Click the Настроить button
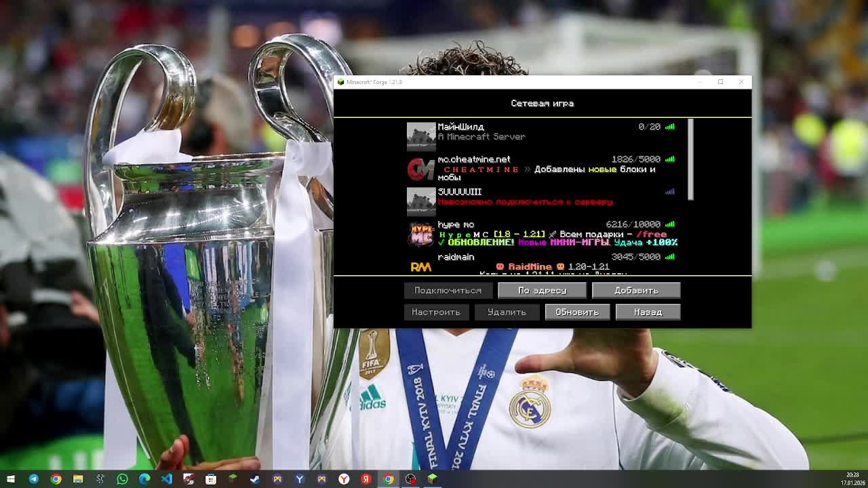The width and height of the screenshot is (868, 488). [436, 312]
